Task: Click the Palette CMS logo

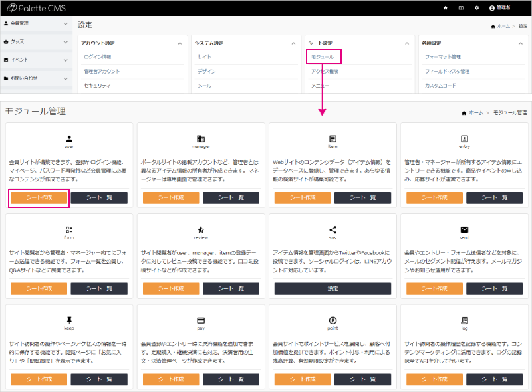Action: [32, 8]
